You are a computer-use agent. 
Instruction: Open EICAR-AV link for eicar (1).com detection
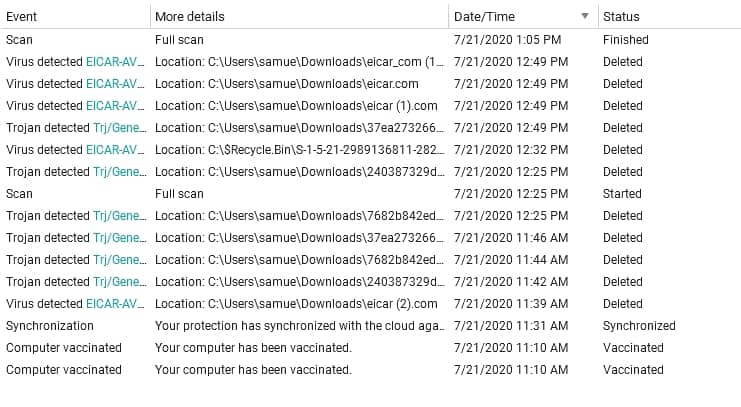115,106
